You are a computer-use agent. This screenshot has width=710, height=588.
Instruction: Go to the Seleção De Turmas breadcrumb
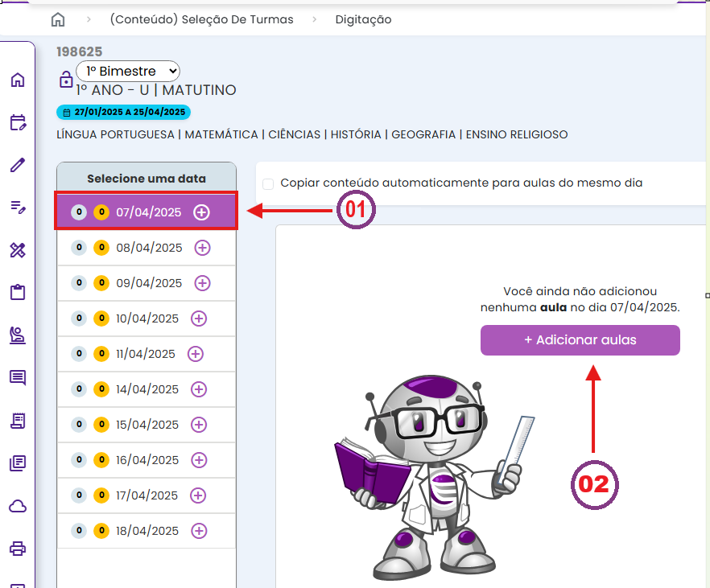[x=201, y=19]
